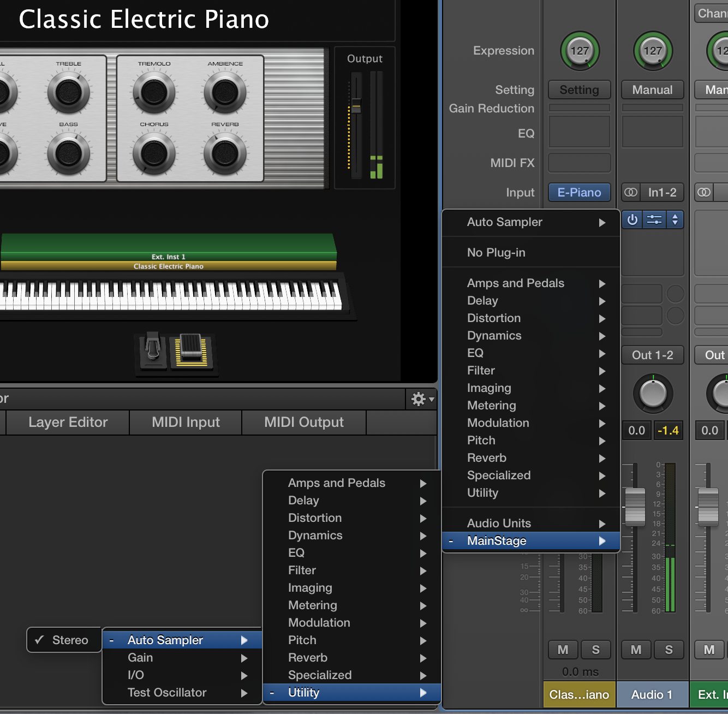Select Reverb in the lower submenu
The height and width of the screenshot is (714, 728).
(x=352, y=658)
